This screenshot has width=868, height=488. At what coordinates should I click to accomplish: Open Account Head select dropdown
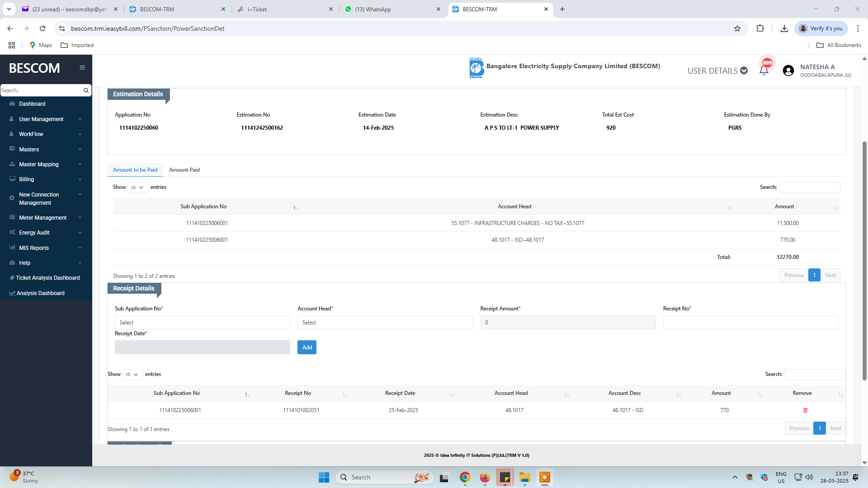point(385,323)
